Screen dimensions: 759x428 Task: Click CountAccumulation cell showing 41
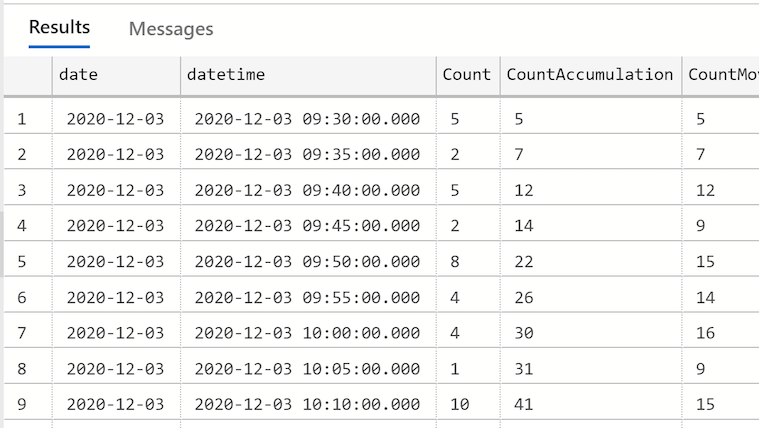(591, 404)
